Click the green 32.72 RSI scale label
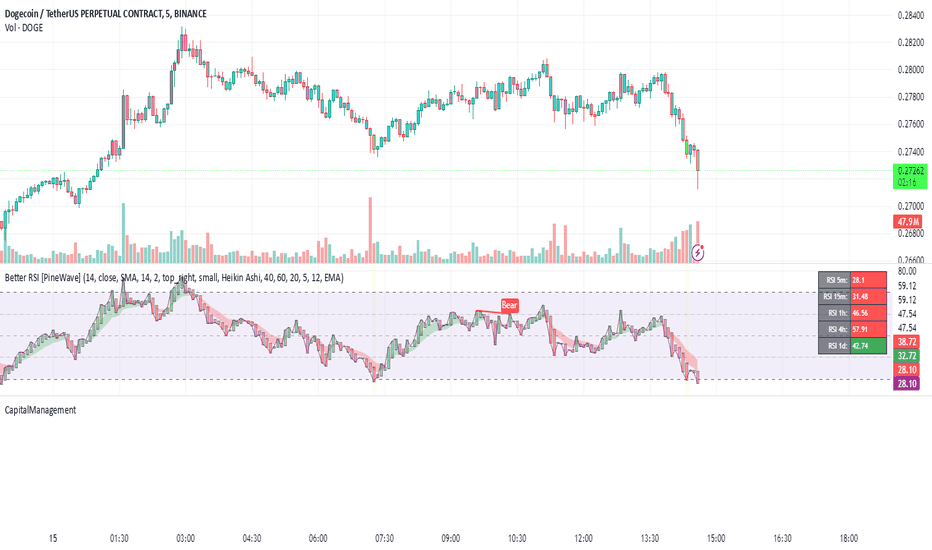 pyautogui.click(x=906, y=356)
